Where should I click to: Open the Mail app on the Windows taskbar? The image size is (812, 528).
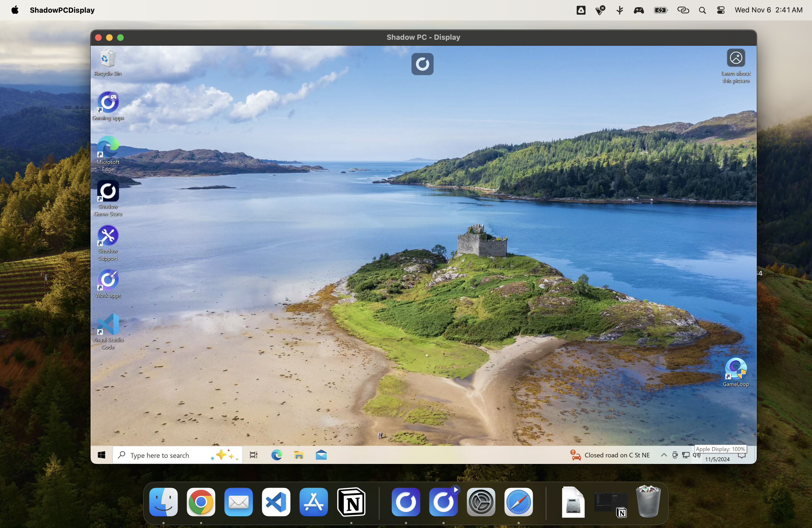pos(321,455)
